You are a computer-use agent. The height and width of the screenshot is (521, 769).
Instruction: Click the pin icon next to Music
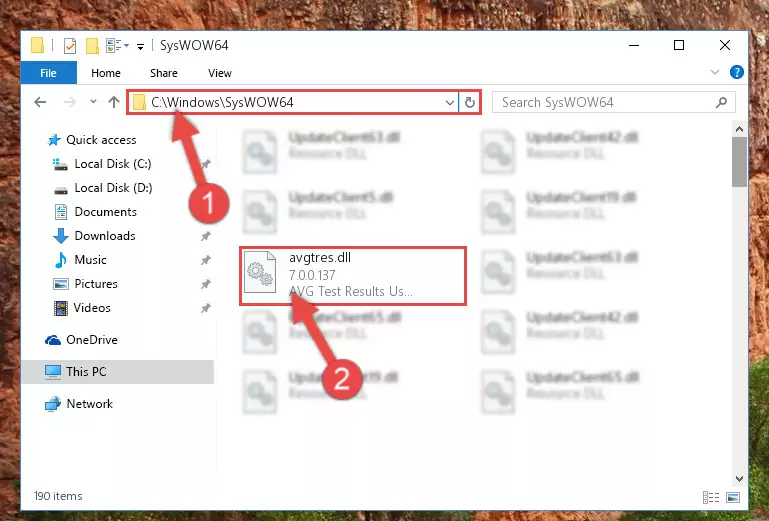click(205, 260)
